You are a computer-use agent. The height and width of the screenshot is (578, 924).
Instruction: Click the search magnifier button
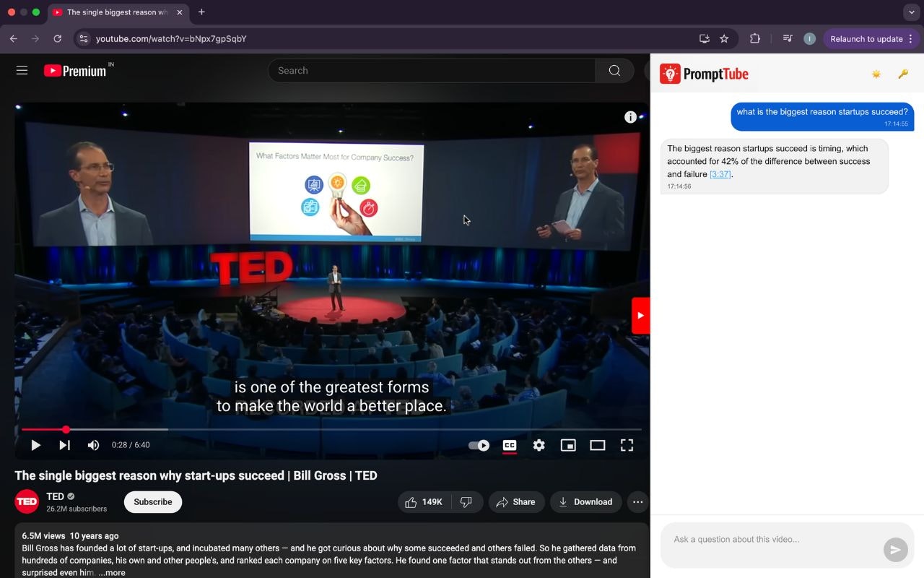tap(614, 70)
